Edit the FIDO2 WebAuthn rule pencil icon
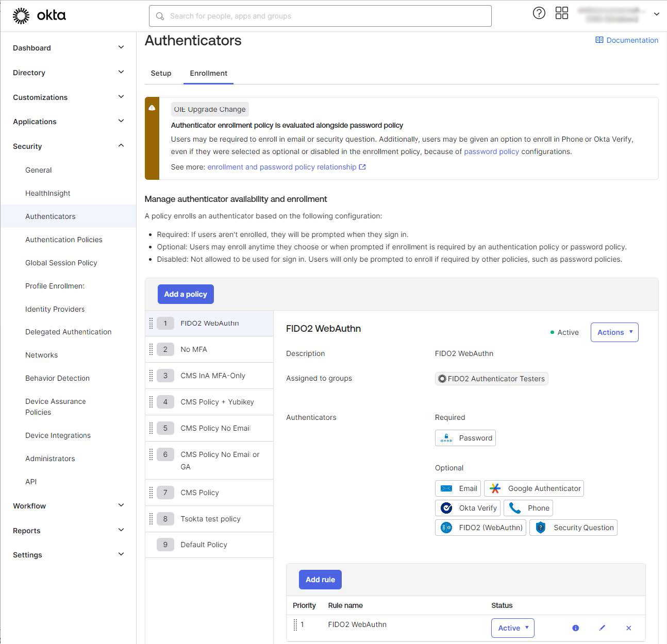Image resolution: width=667 pixels, height=644 pixels. click(602, 628)
